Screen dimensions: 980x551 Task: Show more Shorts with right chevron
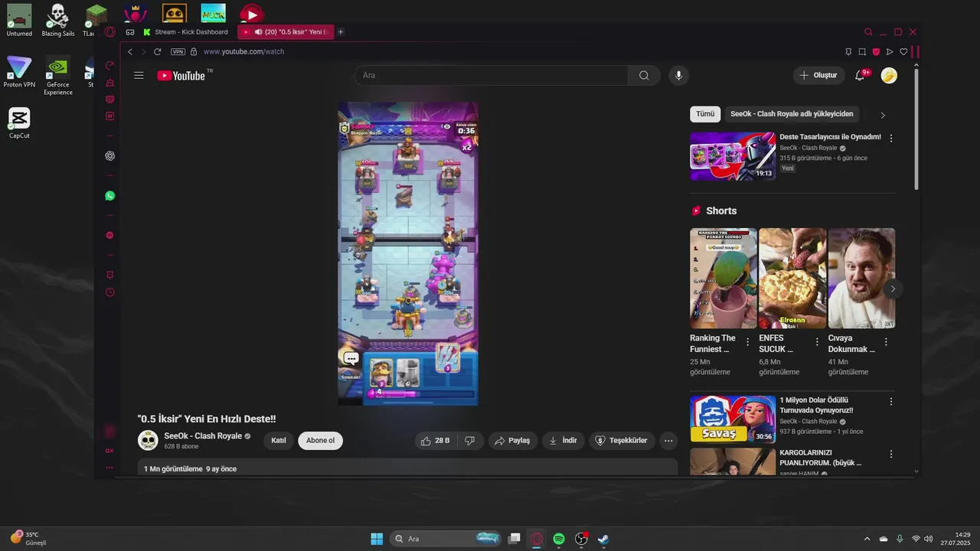(893, 289)
